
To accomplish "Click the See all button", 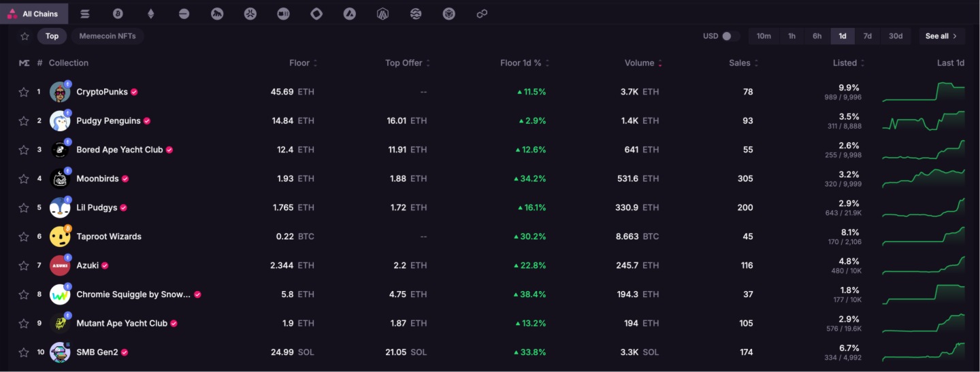I will pos(941,36).
